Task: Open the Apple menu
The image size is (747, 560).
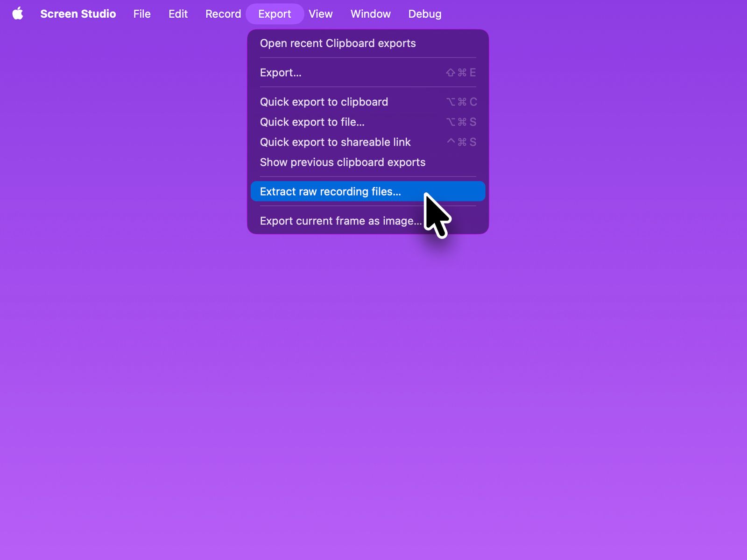Action: tap(18, 14)
